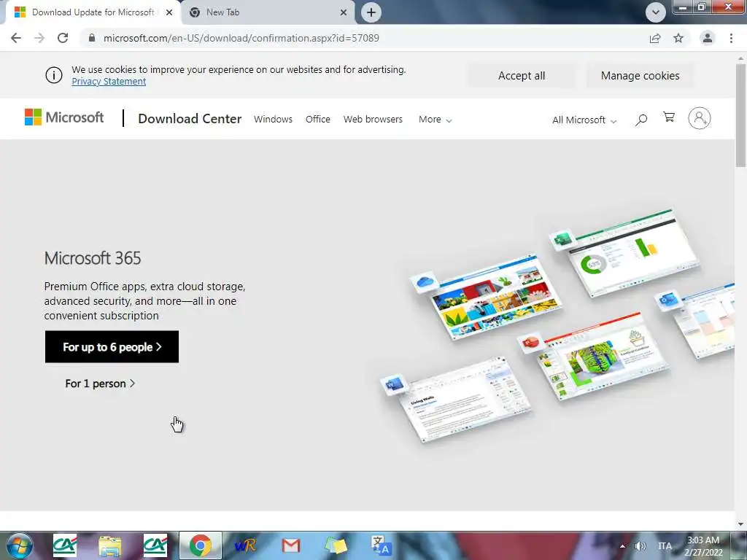Expand the More nav dropdown
Screen dimensions: 747x560
point(435,120)
